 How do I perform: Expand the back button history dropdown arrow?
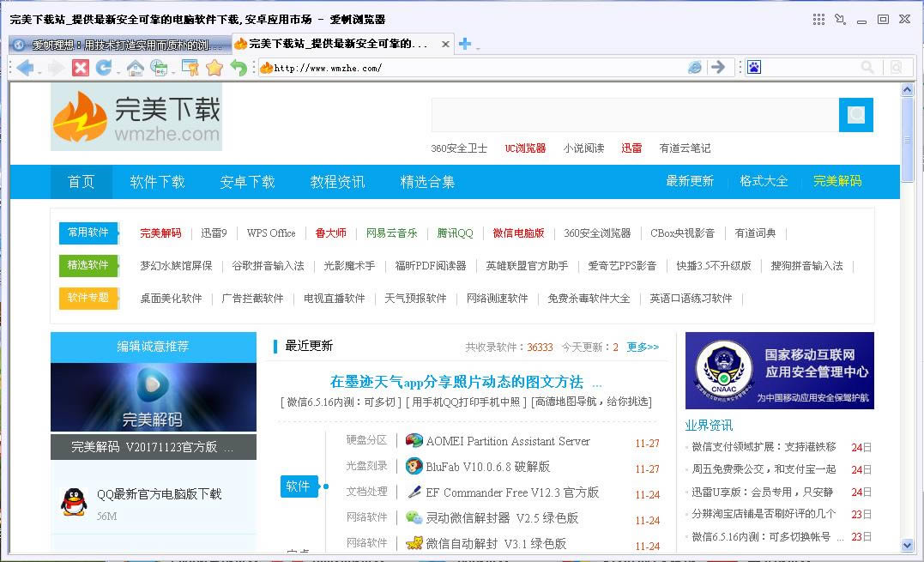point(39,72)
